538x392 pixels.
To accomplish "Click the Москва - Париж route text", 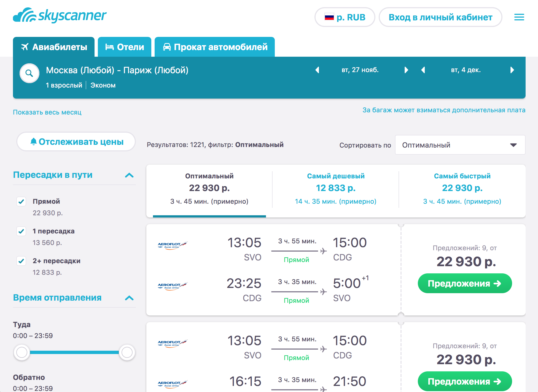I will click(117, 70).
